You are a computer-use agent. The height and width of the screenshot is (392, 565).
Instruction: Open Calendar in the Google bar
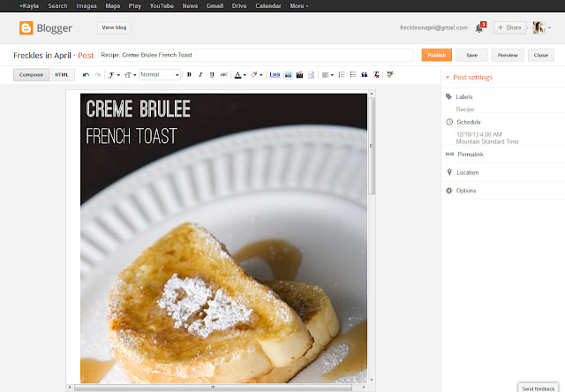268,6
